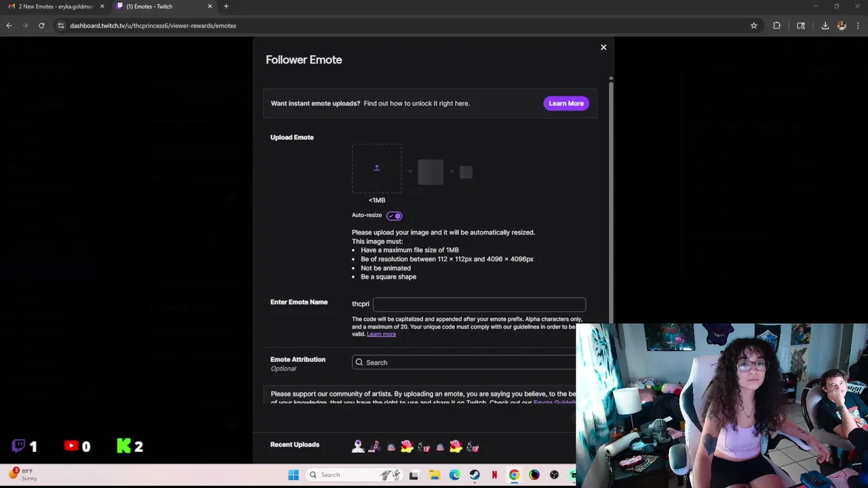Open the Windows Start menu
The width and height of the screenshot is (868, 488).
(x=293, y=474)
